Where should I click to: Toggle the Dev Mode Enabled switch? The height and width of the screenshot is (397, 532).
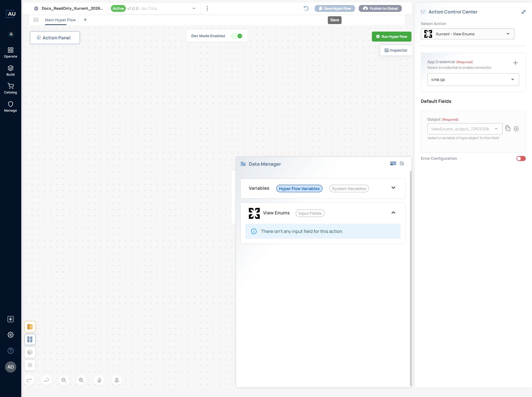pyautogui.click(x=237, y=36)
